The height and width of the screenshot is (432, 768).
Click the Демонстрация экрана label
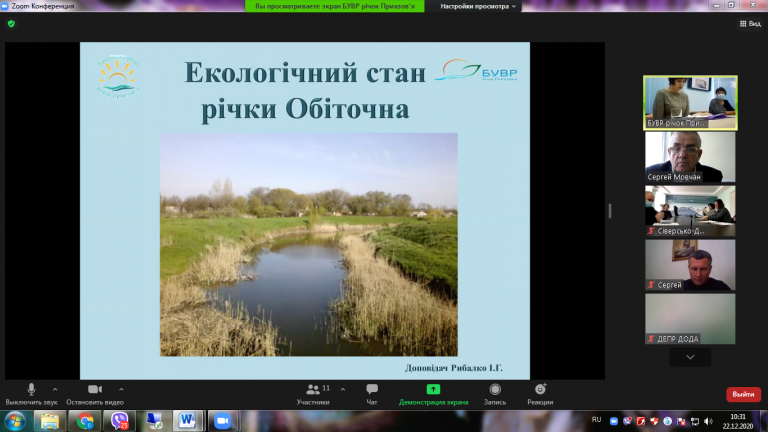point(433,402)
